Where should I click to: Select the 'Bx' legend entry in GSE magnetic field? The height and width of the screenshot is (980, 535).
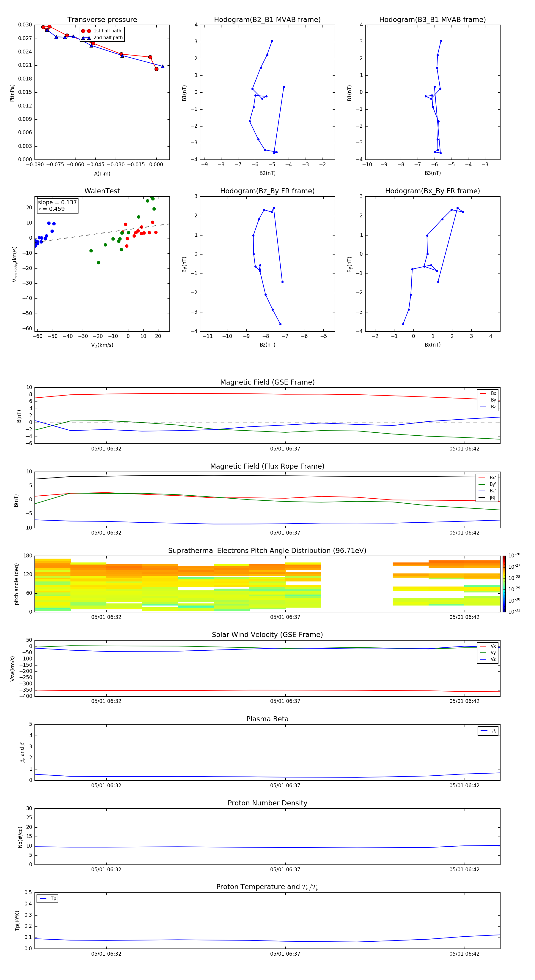click(x=488, y=393)
